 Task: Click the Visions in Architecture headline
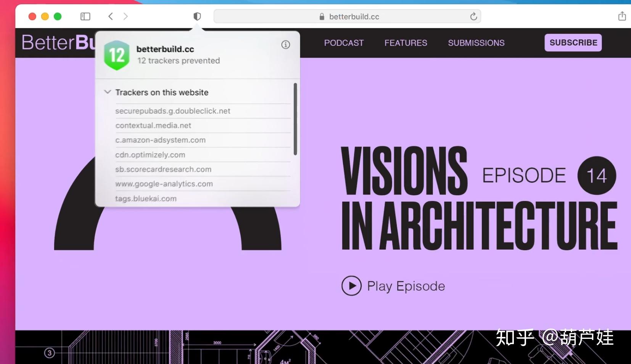[479, 198]
